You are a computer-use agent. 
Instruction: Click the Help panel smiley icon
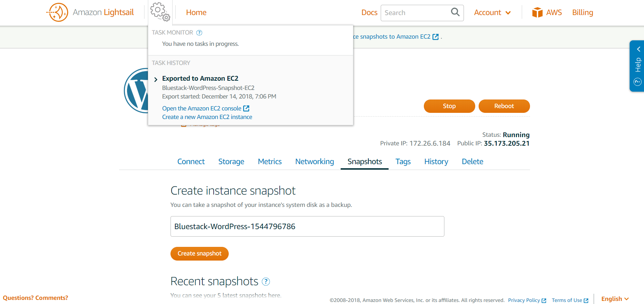point(637,82)
